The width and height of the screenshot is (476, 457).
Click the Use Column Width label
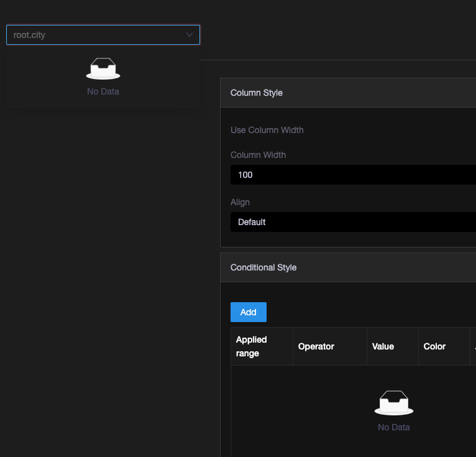tap(267, 130)
